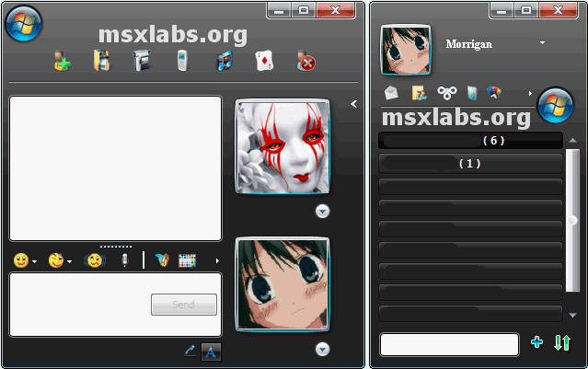
Task: Open options below the white mask picture
Action: click(322, 212)
